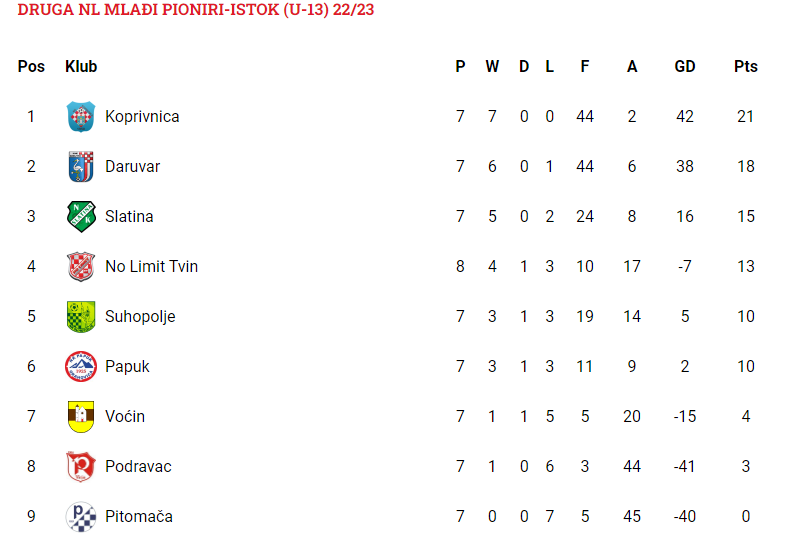Viewport: 794px width, 555px height.
Task: Click the GD column header
Action: (685, 66)
